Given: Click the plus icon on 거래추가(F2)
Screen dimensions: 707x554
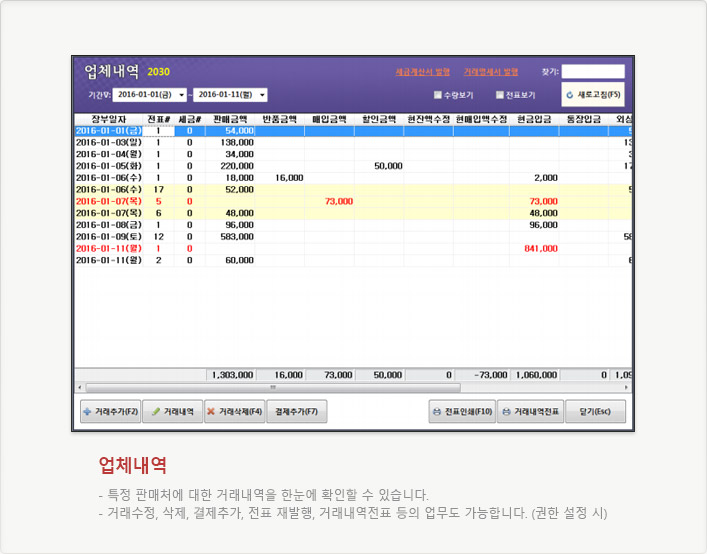Looking at the screenshot, I should tap(87, 412).
